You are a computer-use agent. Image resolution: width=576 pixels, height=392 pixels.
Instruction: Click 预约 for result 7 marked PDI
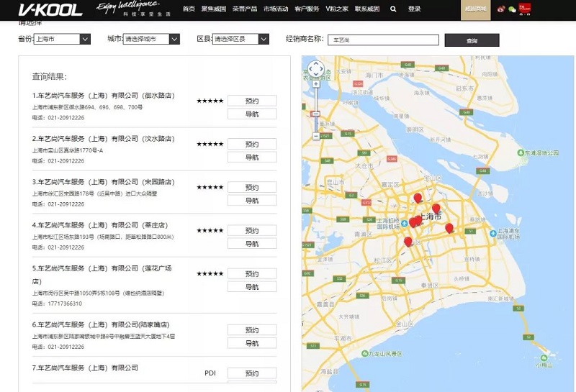252,373
